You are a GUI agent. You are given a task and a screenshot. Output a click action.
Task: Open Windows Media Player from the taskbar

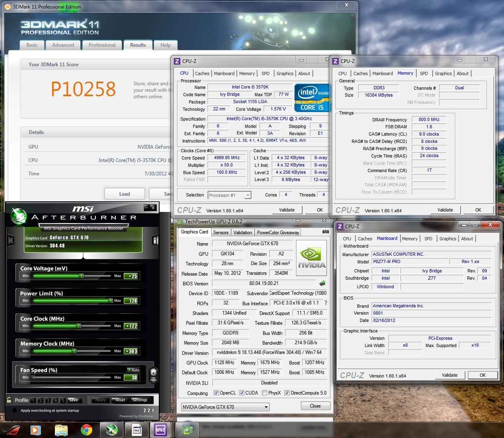[x=35, y=430]
